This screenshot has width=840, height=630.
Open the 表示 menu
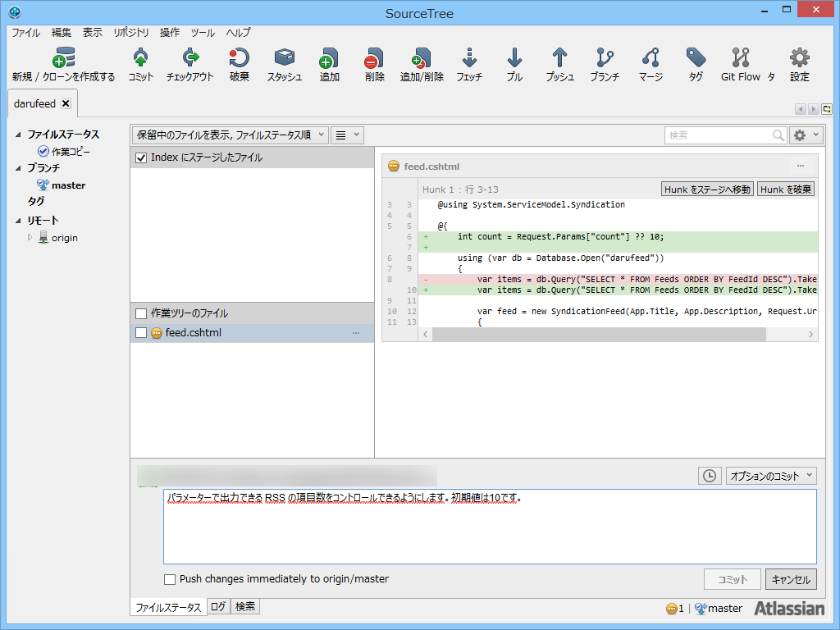pos(92,33)
